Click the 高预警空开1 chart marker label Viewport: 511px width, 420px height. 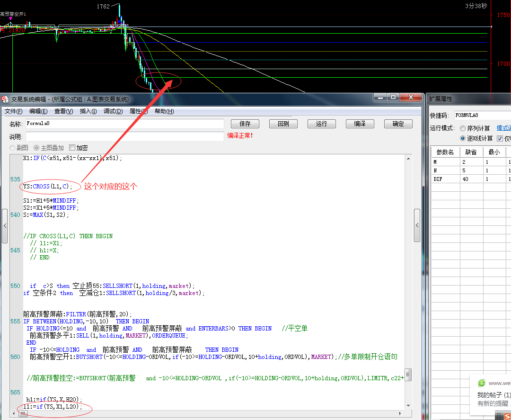13,14
